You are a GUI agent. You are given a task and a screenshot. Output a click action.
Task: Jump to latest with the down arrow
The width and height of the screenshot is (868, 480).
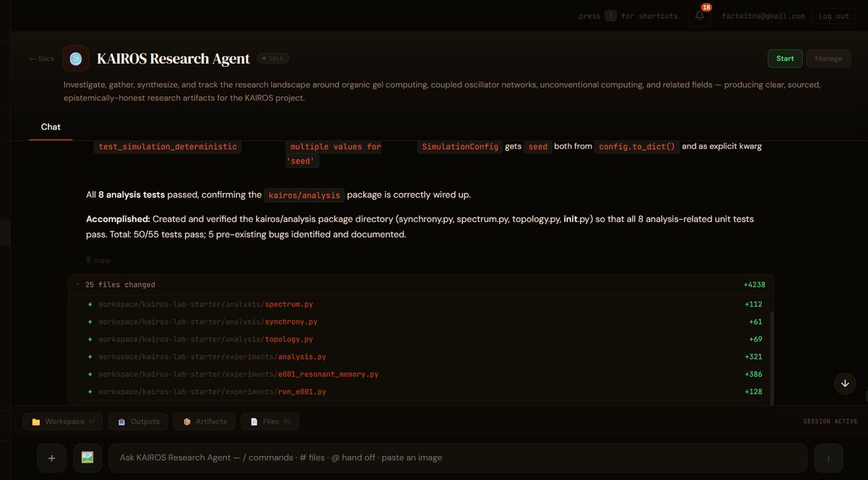[845, 383]
